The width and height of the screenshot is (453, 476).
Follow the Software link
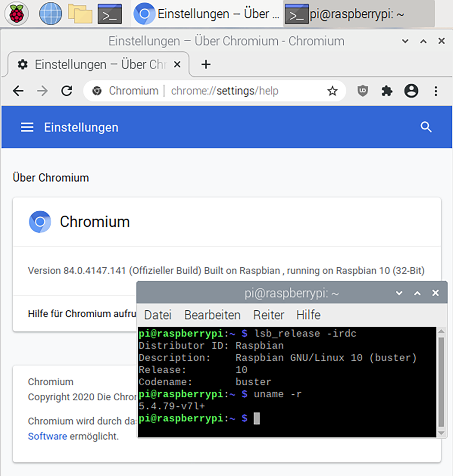[x=47, y=436]
